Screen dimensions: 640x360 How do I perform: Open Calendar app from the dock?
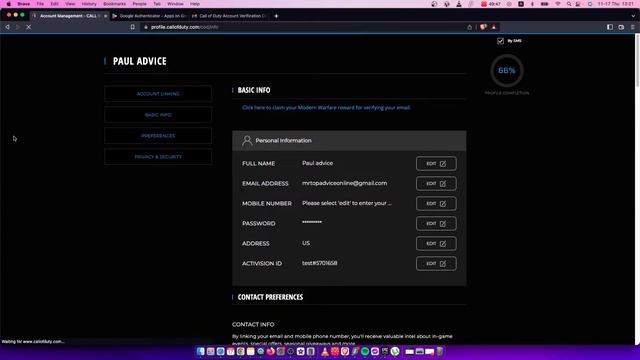click(x=231, y=351)
